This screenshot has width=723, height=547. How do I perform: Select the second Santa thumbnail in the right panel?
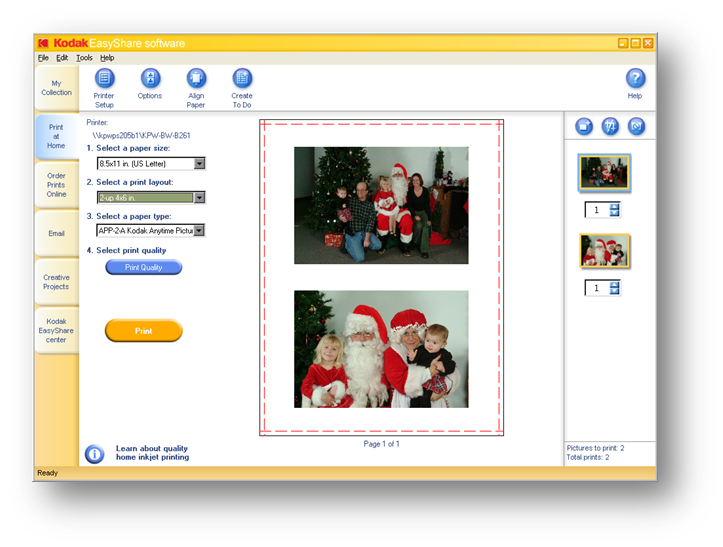coord(605,251)
